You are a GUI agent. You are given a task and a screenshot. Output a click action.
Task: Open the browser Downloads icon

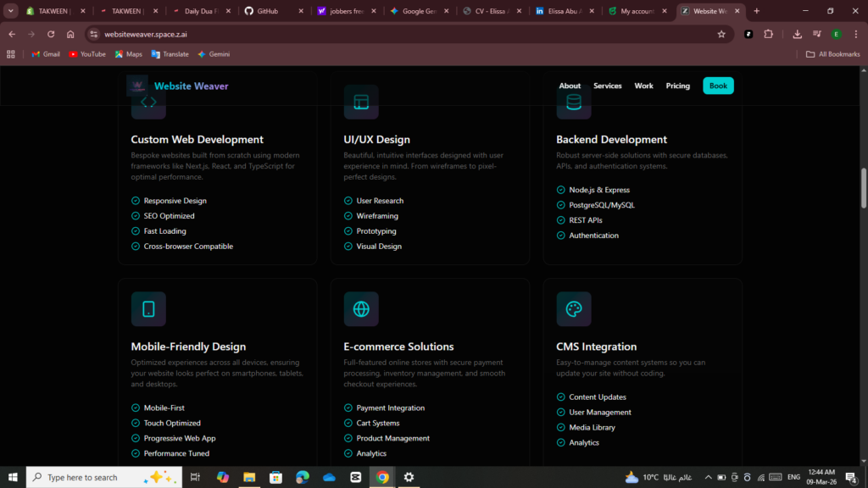click(797, 34)
